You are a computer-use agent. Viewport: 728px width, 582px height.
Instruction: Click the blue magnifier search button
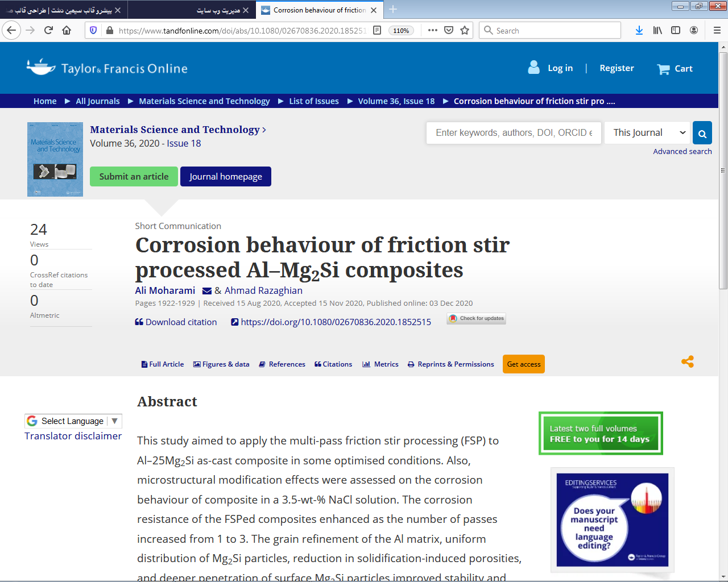point(702,133)
